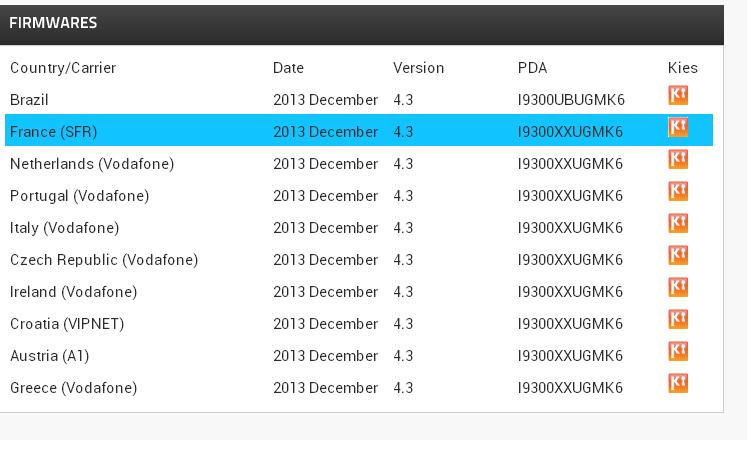Click the Kies column header
The image size is (747, 453).
tap(683, 68)
